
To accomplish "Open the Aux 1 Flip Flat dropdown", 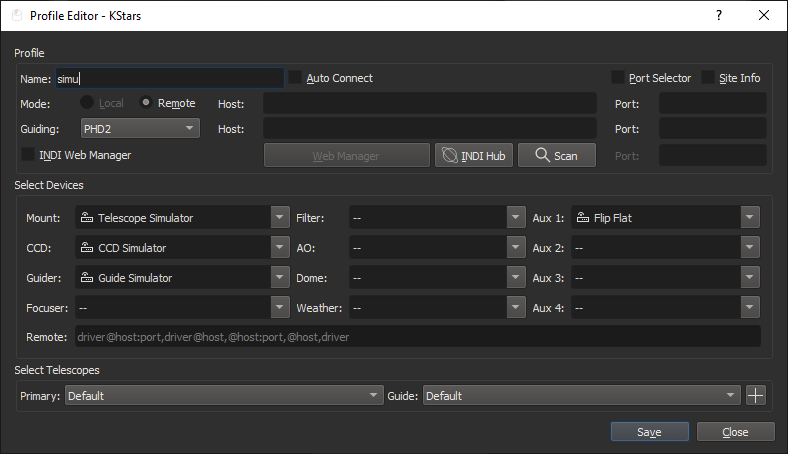I will [665, 218].
